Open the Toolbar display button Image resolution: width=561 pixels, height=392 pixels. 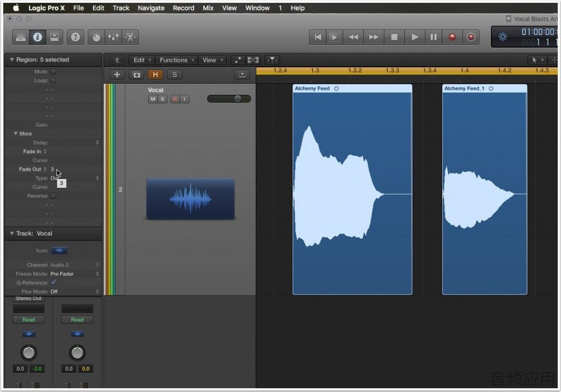point(54,37)
